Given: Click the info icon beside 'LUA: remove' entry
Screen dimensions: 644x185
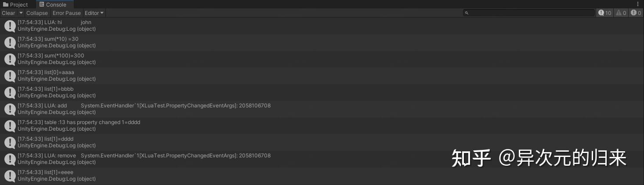Looking at the screenshot, I should coord(10,159).
